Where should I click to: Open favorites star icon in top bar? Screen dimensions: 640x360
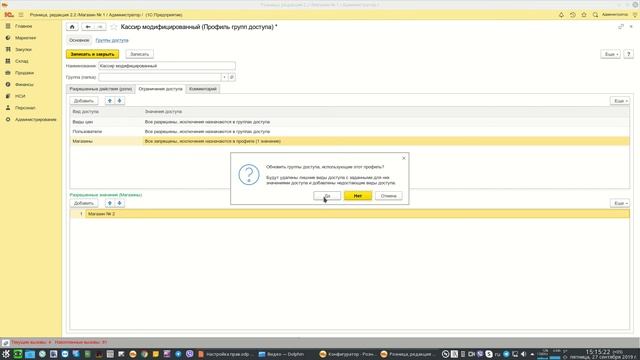pos(584,15)
